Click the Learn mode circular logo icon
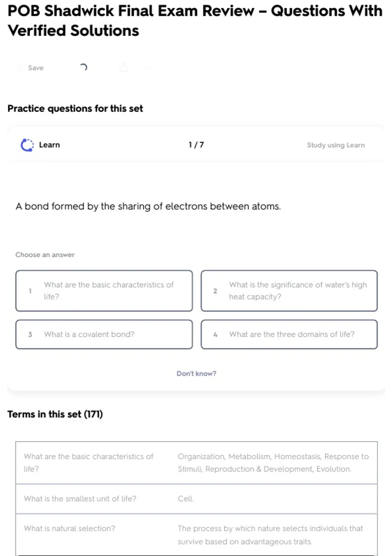The width and height of the screenshot is (392, 556). coord(27,145)
